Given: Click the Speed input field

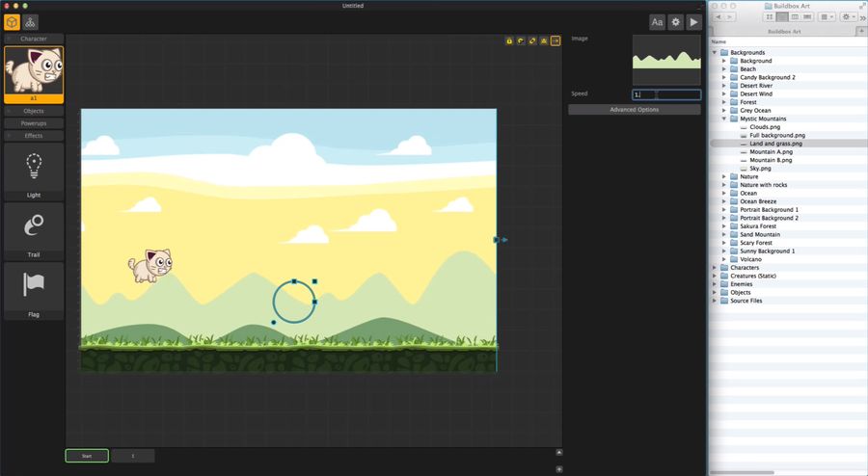Looking at the screenshot, I should 666,94.
